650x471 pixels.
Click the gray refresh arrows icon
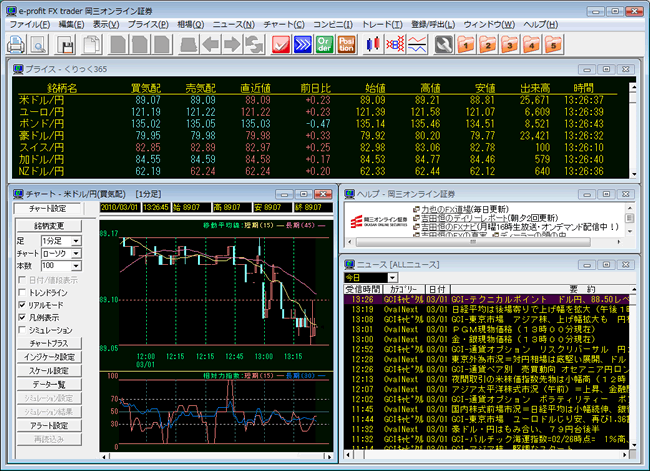tap(254, 44)
